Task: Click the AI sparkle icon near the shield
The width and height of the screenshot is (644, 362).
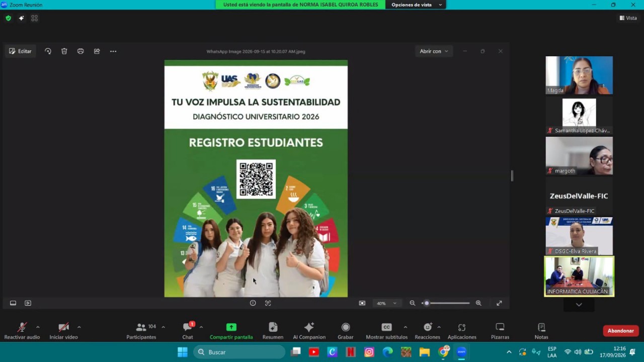Action: (x=21, y=18)
